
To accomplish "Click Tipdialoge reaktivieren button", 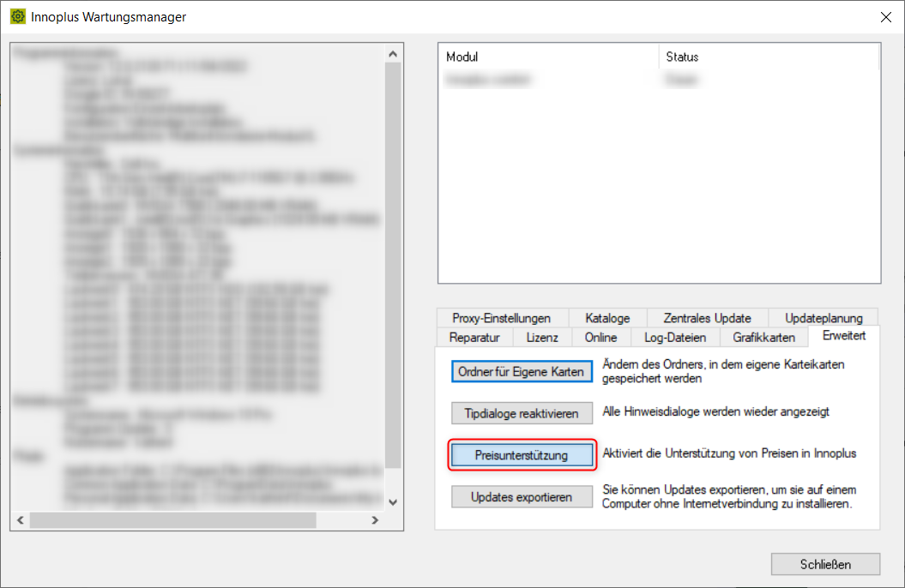I will (522, 413).
